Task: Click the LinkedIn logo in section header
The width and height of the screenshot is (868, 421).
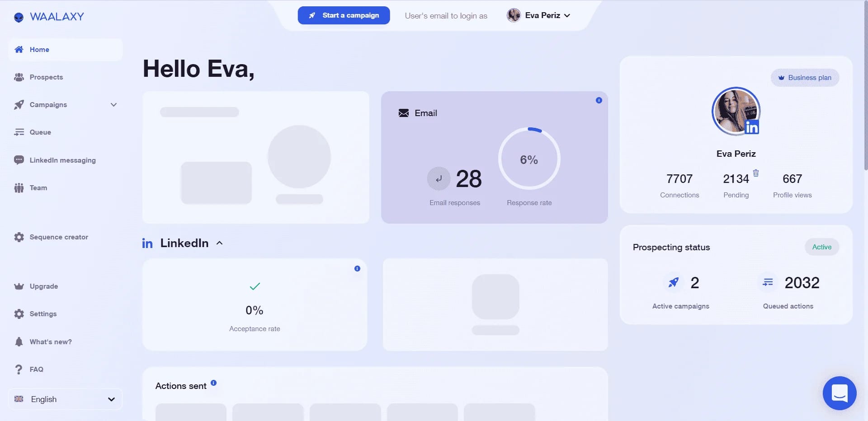Action: click(147, 243)
